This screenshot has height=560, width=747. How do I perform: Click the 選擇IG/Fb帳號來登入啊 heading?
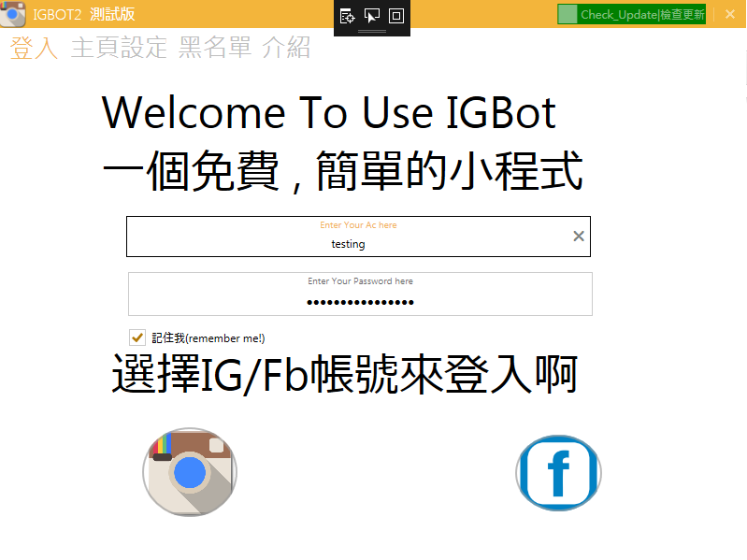(x=344, y=374)
